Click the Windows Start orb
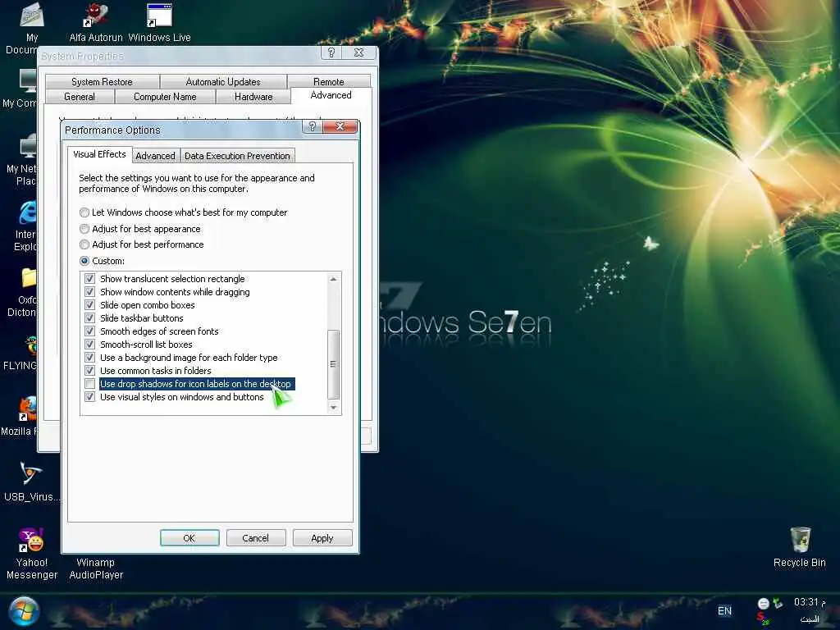Screen dimensions: 840x630 point(24,611)
